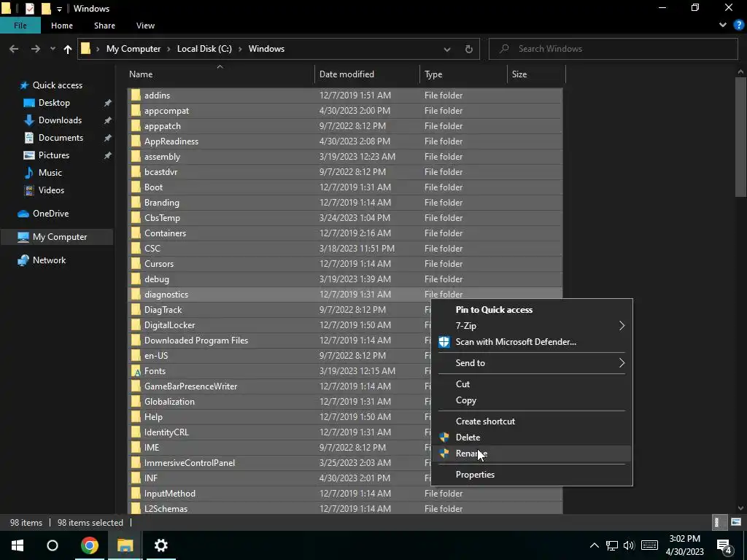Switch to large icons view
The image size is (747, 560).
736,522
